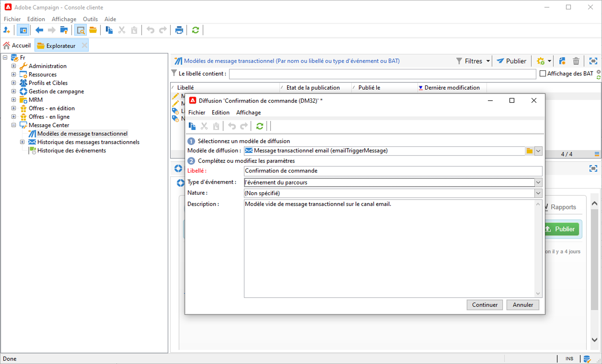This screenshot has width=602, height=364.
Task: Click the refresh icon in the Diffusion dialog toolbar
Action: point(260,126)
